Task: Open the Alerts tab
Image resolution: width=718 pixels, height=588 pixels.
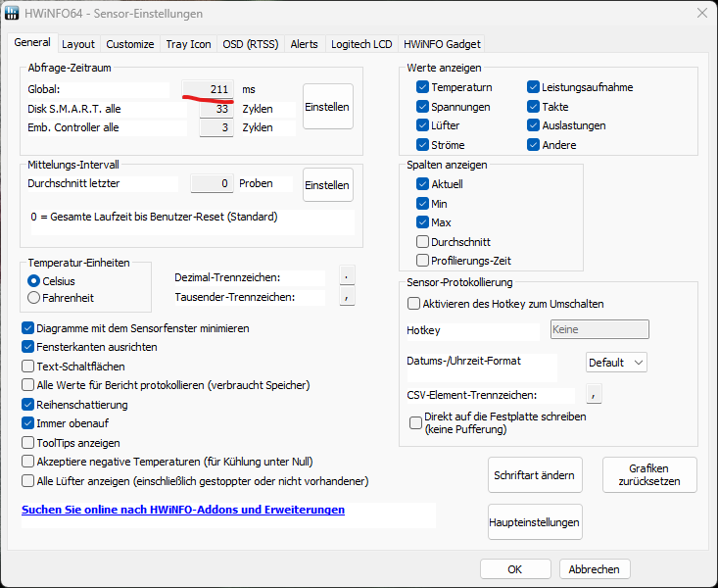Action: pyautogui.click(x=304, y=44)
